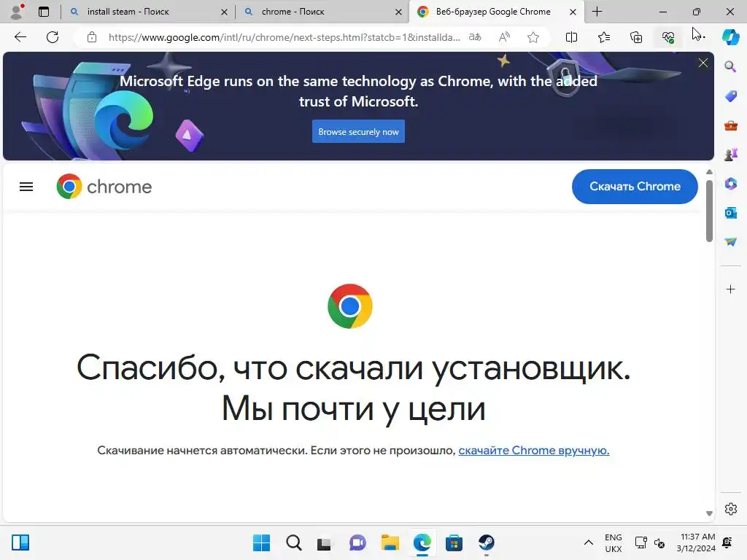
Task: Open the Copilot icon
Action: [730, 37]
